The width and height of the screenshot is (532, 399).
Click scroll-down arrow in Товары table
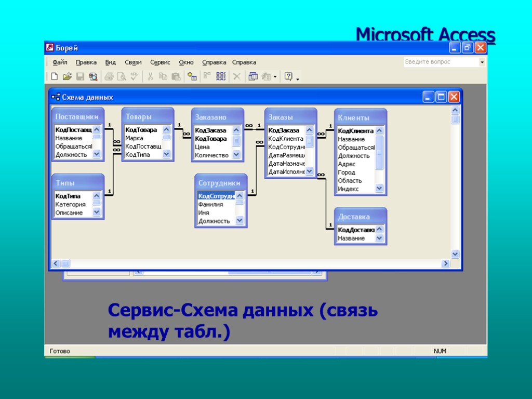coord(166,154)
